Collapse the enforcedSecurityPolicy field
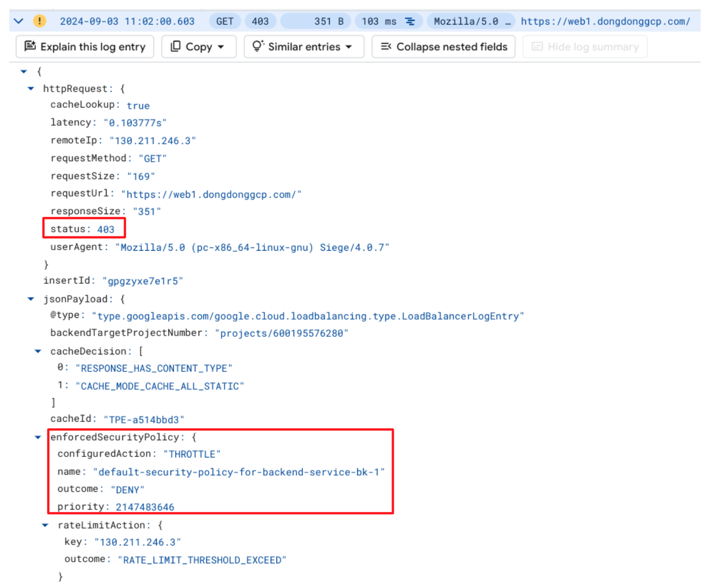The width and height of the screenshot is (706, 588). (x=38, y=437)
